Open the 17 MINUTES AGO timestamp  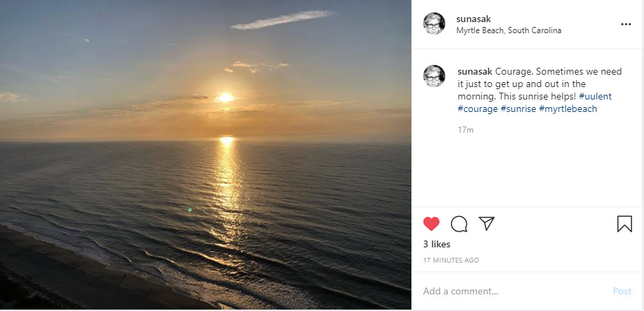coord(451,261)
